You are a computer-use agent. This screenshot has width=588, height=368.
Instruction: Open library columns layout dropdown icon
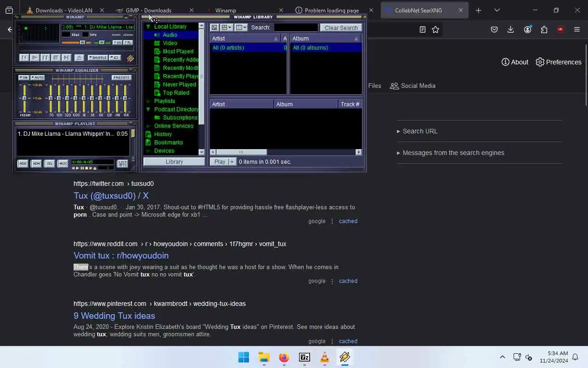tap(241, 28)
